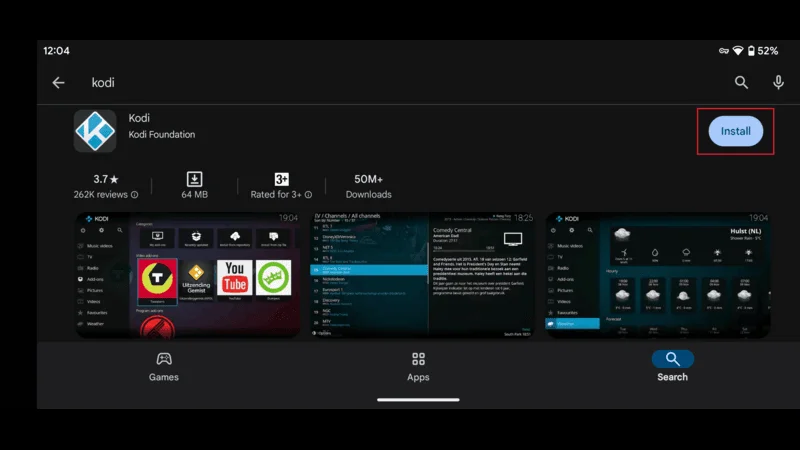The width and height of the screenshot is (800, 450).
Task: Click the 262K reviews label
Action: [101, 194]
